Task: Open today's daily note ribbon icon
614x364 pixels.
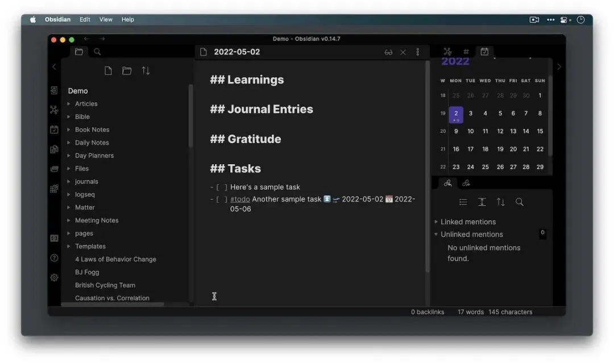Action: click(x=54, y=129)
